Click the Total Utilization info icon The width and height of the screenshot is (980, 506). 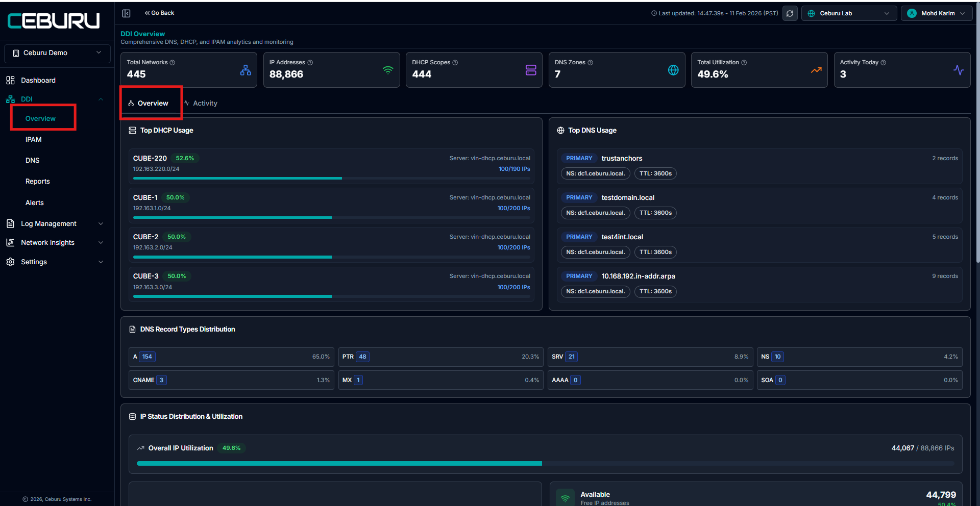coord(744,63)
